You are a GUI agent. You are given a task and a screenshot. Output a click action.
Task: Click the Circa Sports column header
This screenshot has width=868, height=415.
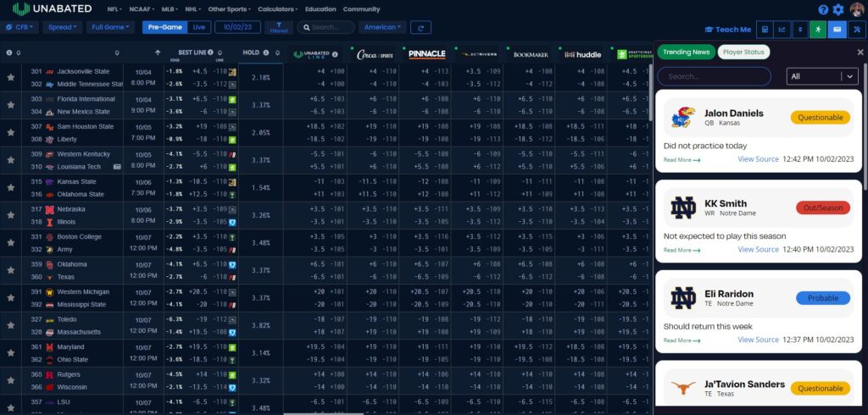[375, 54]
